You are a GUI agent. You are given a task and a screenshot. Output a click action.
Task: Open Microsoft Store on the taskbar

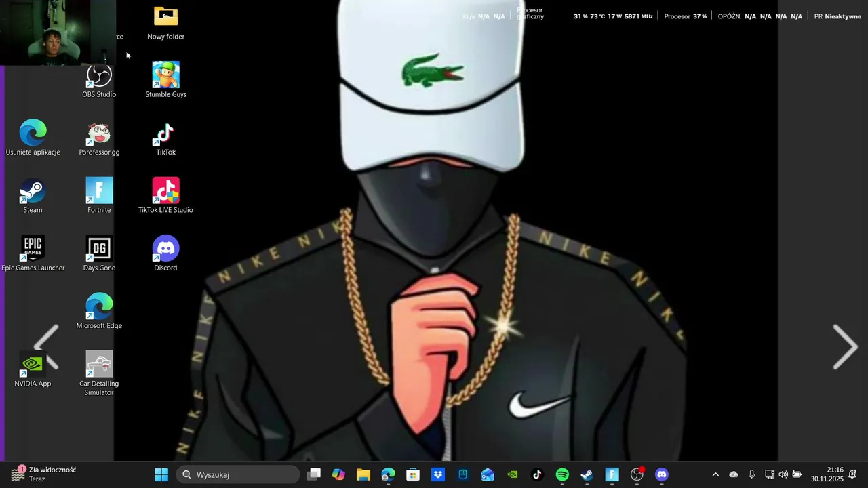(x=413, y=474)
